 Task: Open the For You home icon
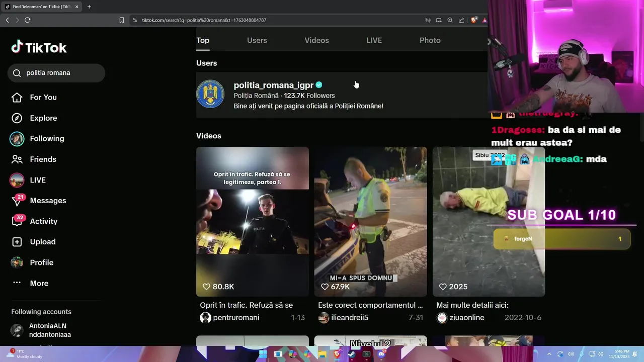tap(17, 98)
